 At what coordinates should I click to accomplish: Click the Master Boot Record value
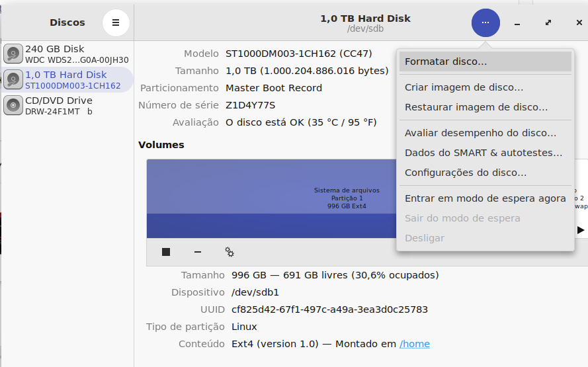274,88
